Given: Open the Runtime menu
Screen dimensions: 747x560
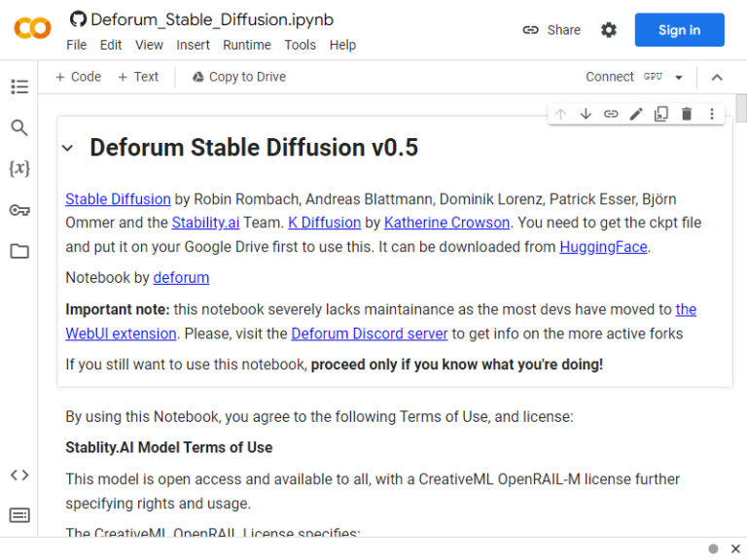Looking at the screenshot, I should (247, 45).
